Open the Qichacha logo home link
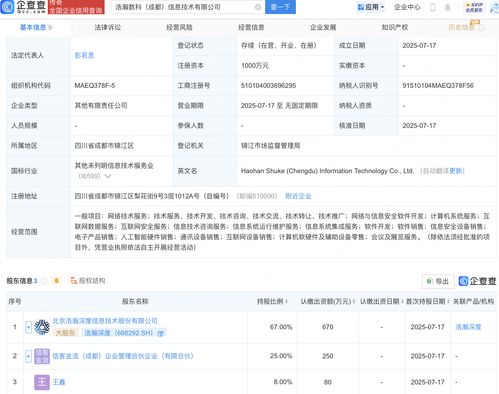The image size is (499, 394). coord(24,7)
